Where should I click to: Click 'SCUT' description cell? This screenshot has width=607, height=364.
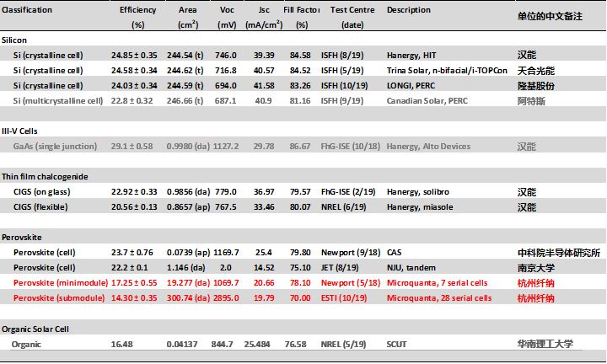click(x=396, y=345)
